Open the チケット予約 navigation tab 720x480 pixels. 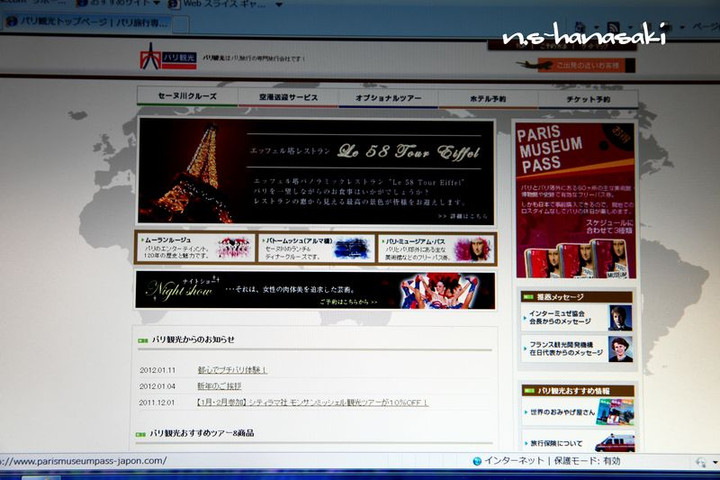(x=588, y=100)
